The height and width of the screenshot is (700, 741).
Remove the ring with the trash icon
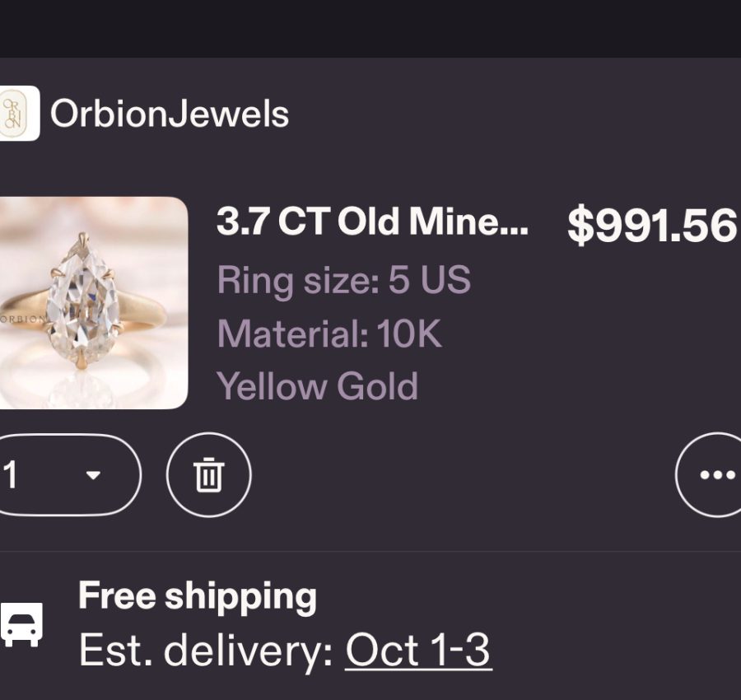208,475
